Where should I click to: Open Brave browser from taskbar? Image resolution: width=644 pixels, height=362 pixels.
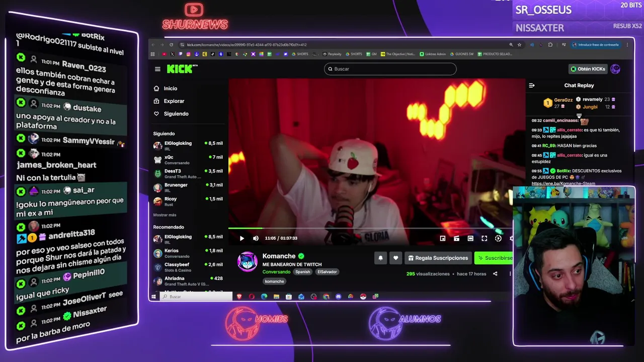(239, 297)
